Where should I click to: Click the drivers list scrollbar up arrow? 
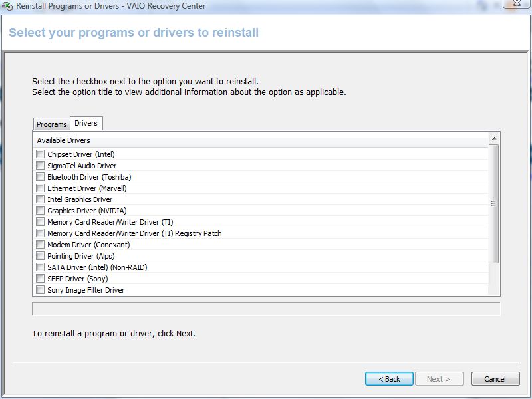point(494,138)
